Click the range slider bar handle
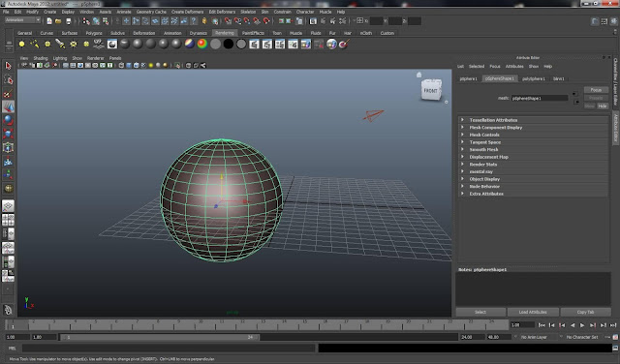 pos(160,337)
